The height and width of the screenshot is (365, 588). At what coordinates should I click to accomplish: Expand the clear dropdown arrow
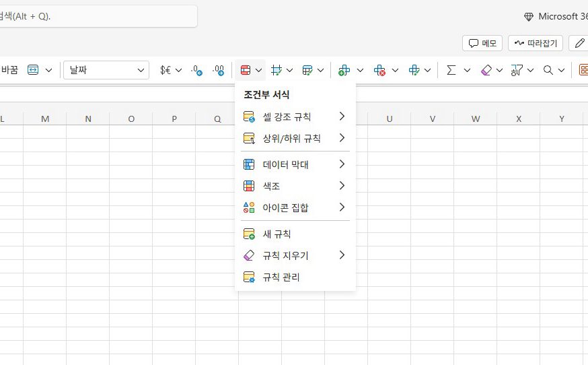pyautogui.click(x=499, y=70)
